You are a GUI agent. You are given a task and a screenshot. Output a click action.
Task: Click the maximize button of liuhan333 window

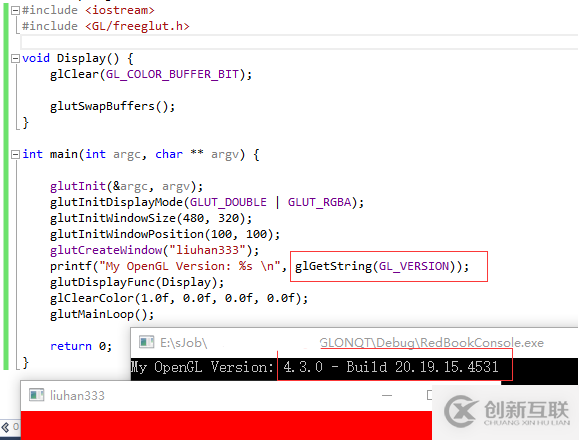coord(429,395)
